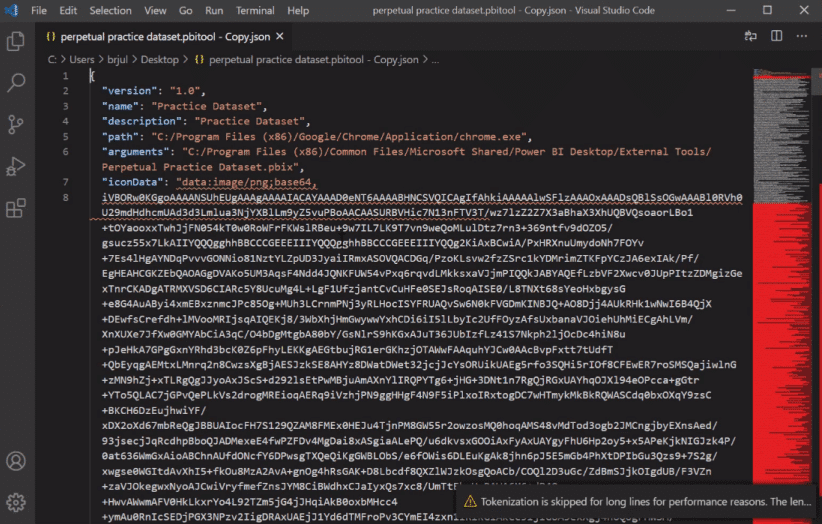Screen dimensions: 822x524
Task: Open the Selection menu
Action: 110,10
